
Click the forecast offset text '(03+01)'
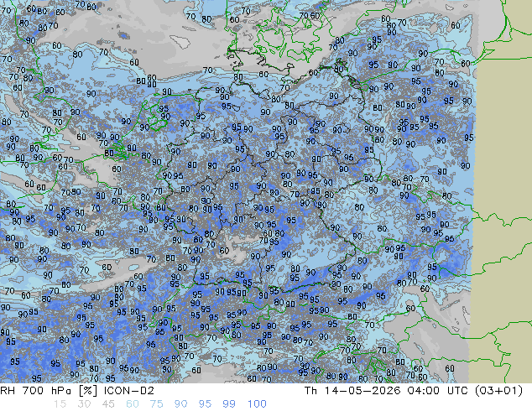(x=499, y=391)
